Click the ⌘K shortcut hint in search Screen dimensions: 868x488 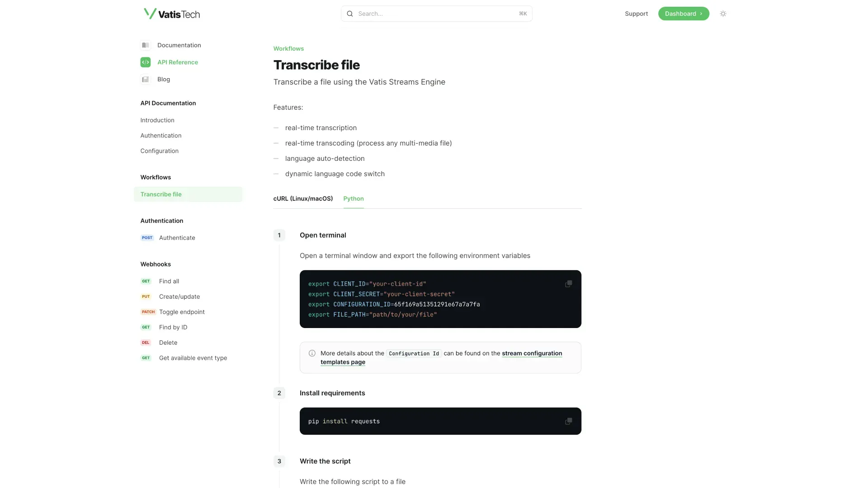coord(523,14)
